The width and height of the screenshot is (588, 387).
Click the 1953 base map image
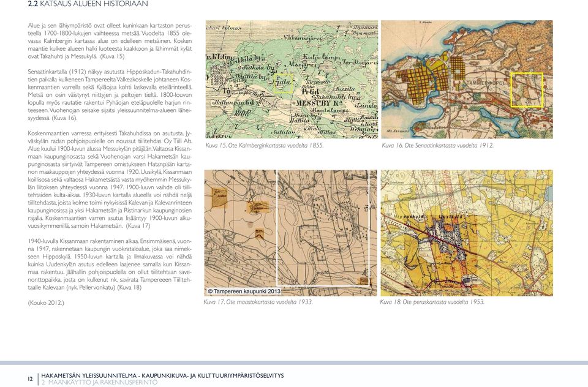467,233
